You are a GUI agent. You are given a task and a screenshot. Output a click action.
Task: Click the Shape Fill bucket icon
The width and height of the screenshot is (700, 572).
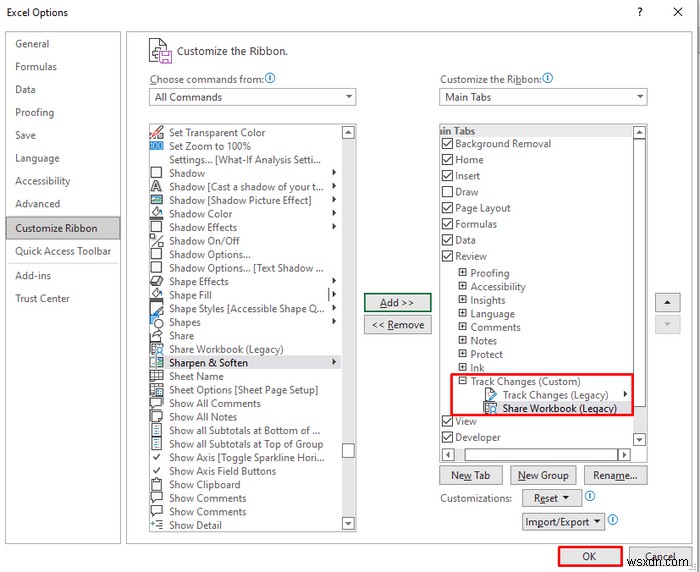pos(157,295)
